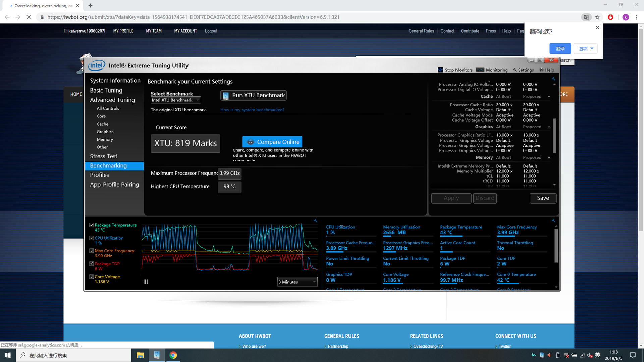This screenshot has width=644, height=362.
Task: Open the Profiles section
Action: tap(99, 175)
